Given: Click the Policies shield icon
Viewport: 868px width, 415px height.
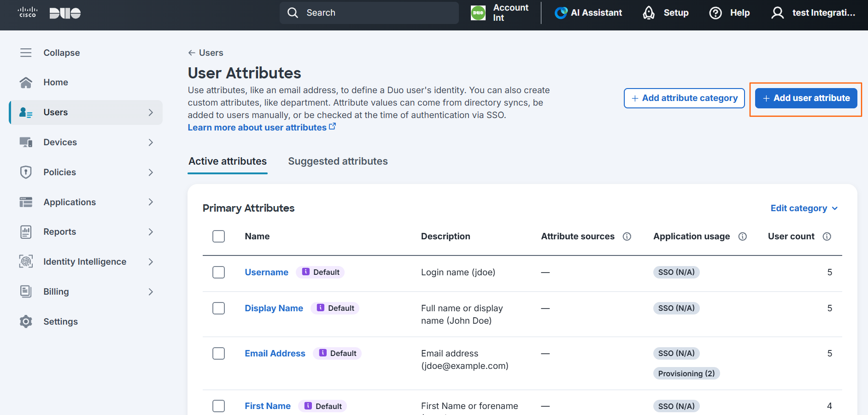Looking at the screenshot, I should pos(26,172).
